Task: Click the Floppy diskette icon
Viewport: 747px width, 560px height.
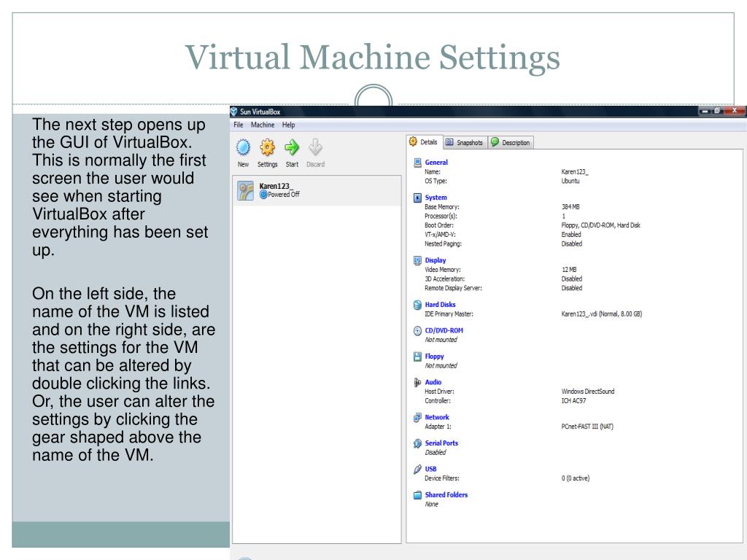Action: (x=417, y=356)
